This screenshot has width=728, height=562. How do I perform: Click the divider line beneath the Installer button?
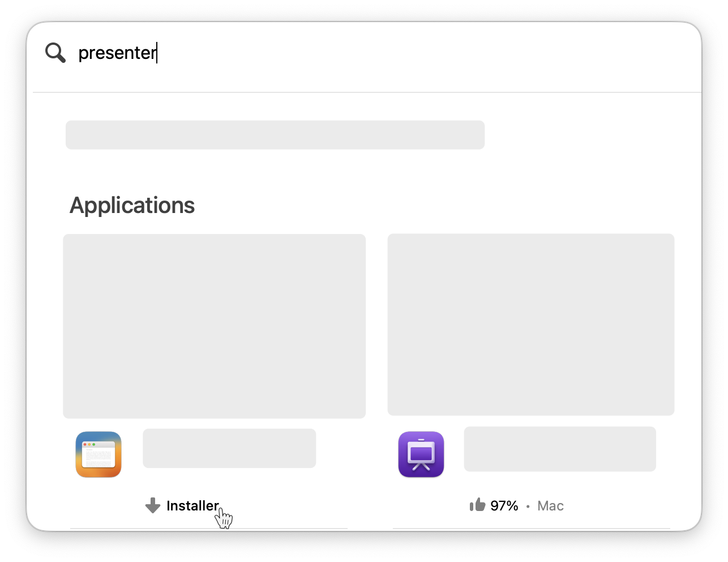click(208, 529)
